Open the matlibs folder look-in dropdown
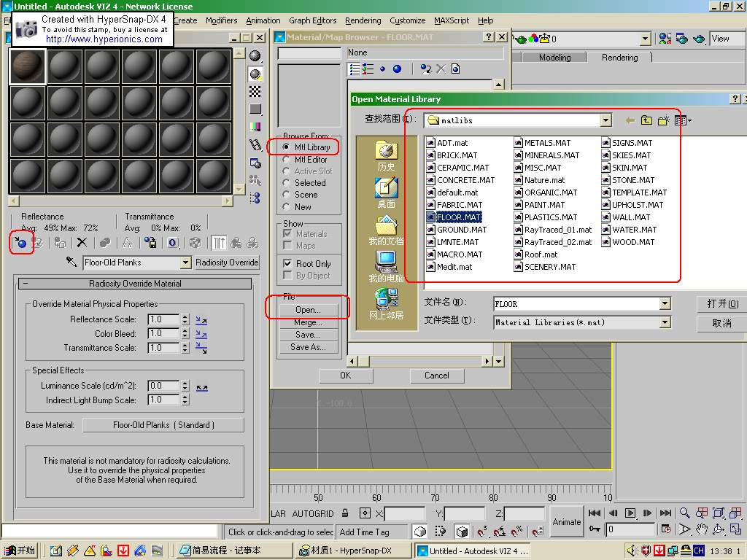 (605, 120)
